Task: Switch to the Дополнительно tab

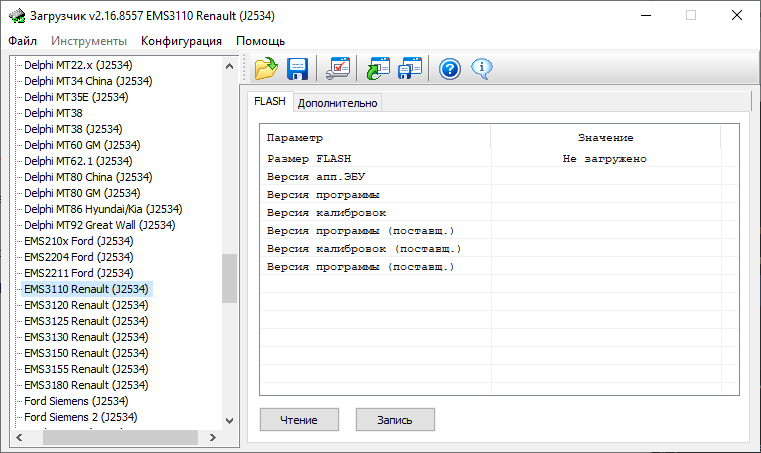Action: click(337, 103)
